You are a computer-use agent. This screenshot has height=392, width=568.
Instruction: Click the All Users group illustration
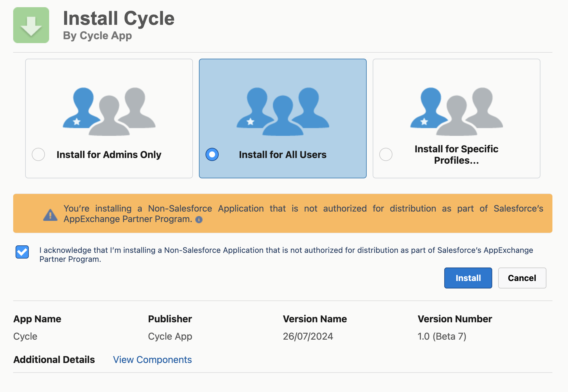click(283, 111)
